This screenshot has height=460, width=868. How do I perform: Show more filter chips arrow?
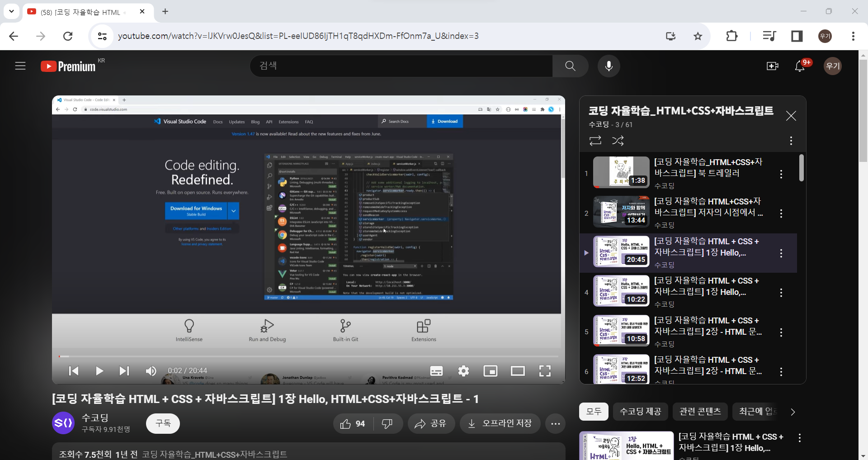(x=793, y=412)
